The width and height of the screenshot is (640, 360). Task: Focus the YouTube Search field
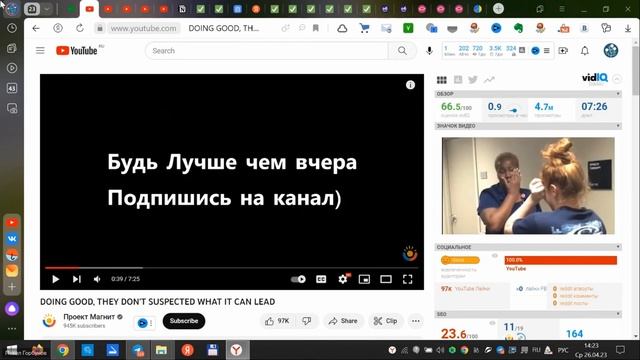click(266, 51)
